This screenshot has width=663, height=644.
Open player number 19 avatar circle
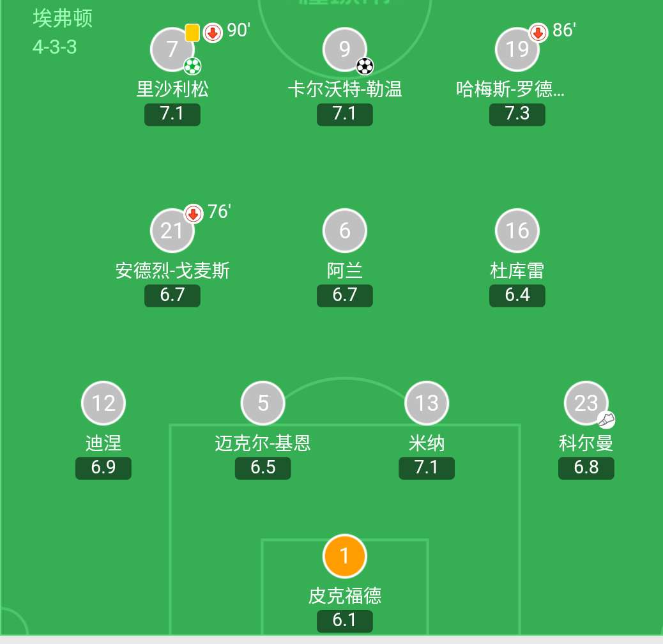[517, 49]
